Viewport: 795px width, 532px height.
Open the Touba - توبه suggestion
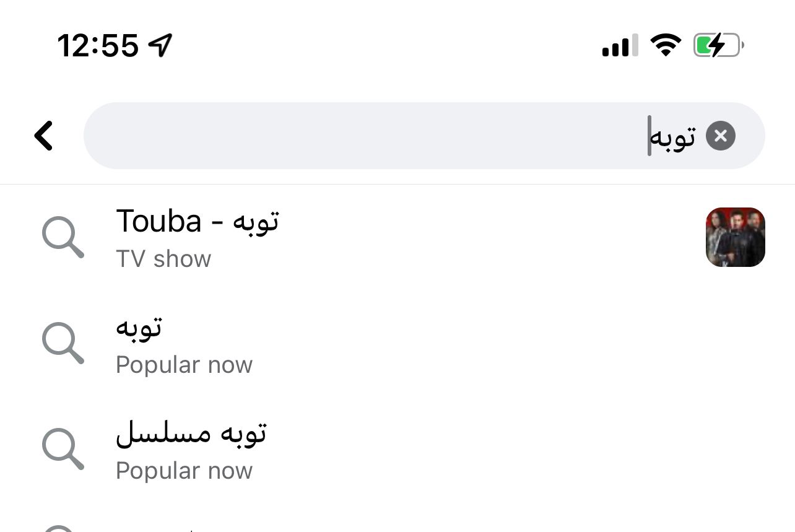pos(197,221)
